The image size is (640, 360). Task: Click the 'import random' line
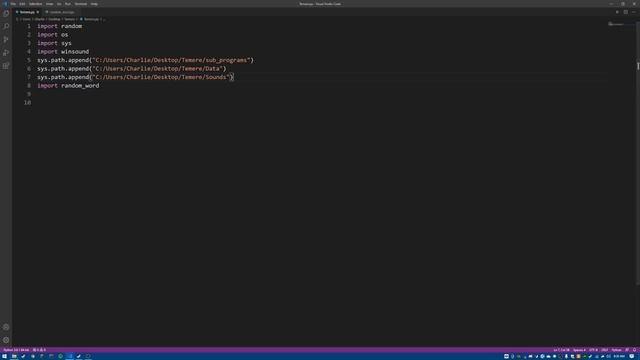[60, 26]
